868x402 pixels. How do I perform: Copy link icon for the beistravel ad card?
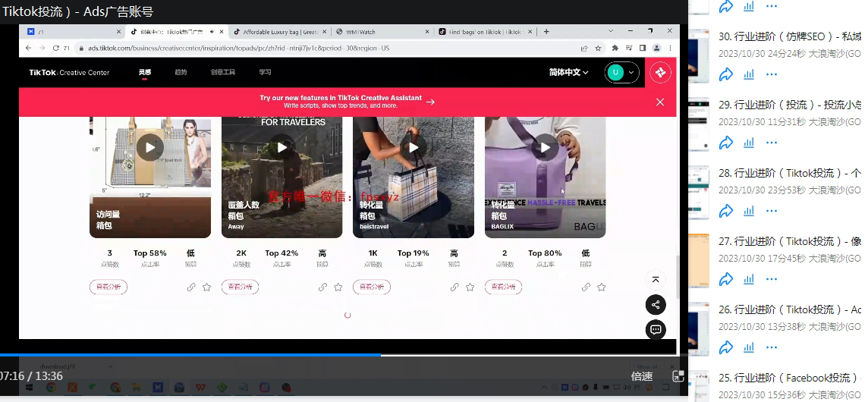(x=454, y=287)
